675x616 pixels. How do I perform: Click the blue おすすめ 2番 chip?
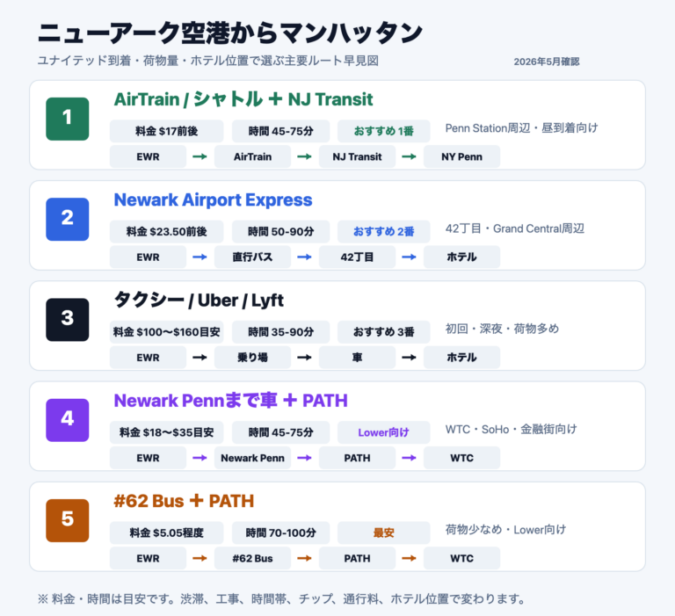[383, 232]
